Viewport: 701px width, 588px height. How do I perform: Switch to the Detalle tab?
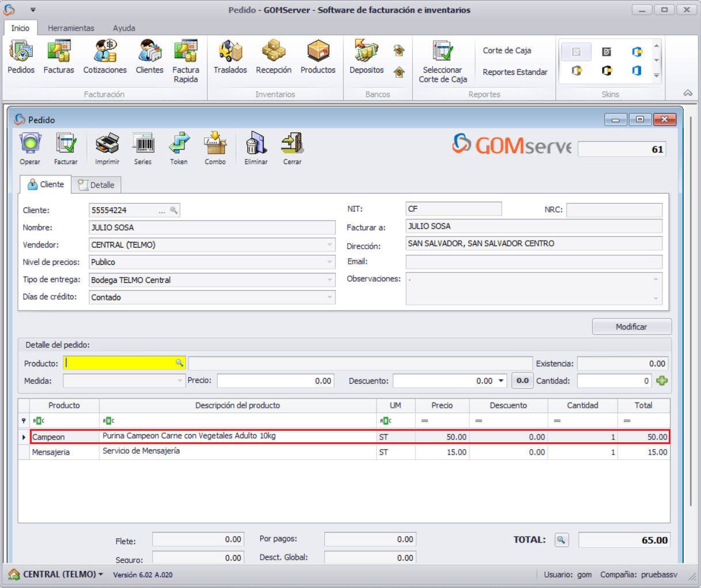coord(96,185)
